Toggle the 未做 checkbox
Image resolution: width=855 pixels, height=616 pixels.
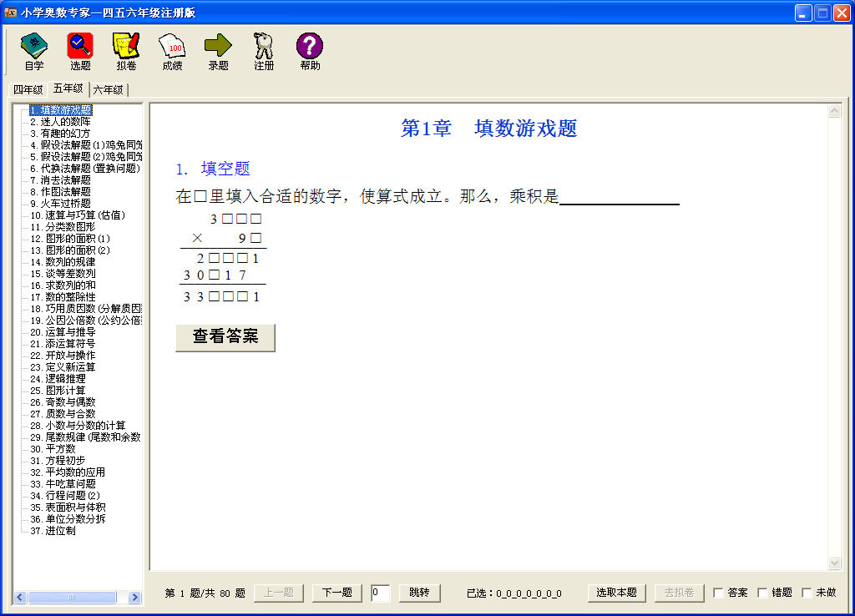pos(807,593)
